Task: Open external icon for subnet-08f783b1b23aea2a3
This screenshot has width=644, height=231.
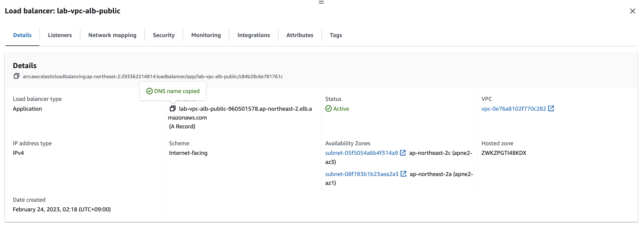Action: (x=403, y=174)
